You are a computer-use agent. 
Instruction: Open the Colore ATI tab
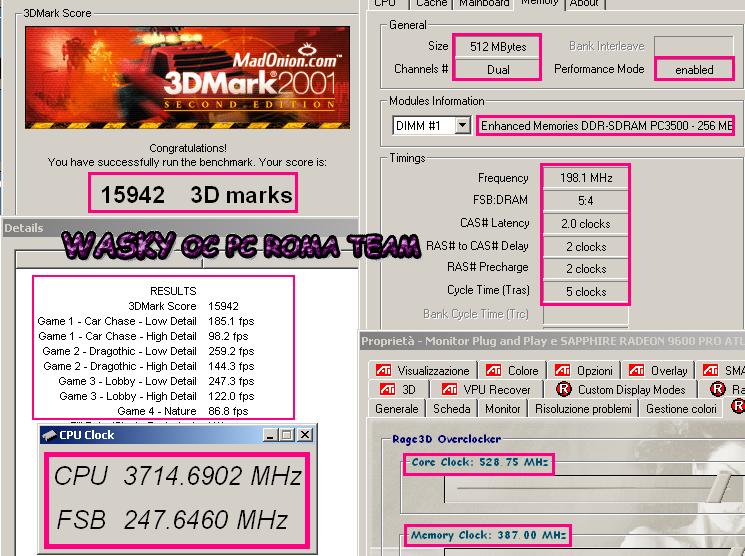tap(512, 370)
